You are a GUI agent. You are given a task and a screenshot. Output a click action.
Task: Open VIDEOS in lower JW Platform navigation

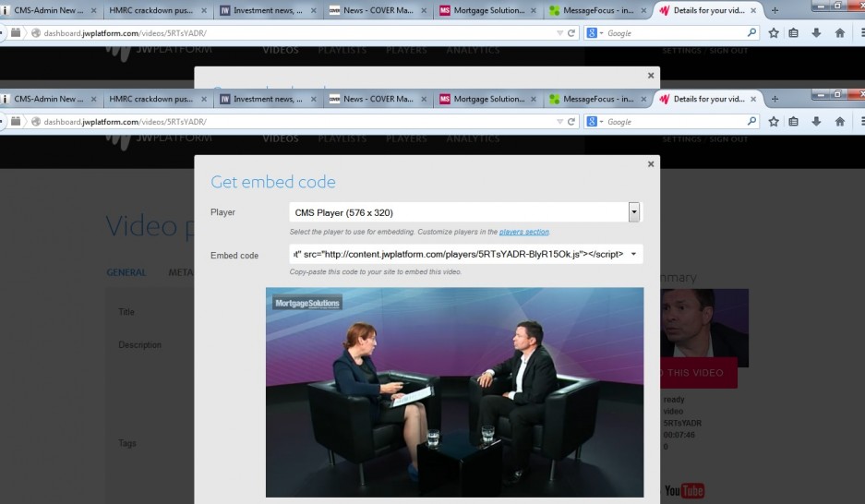(281, 139)
